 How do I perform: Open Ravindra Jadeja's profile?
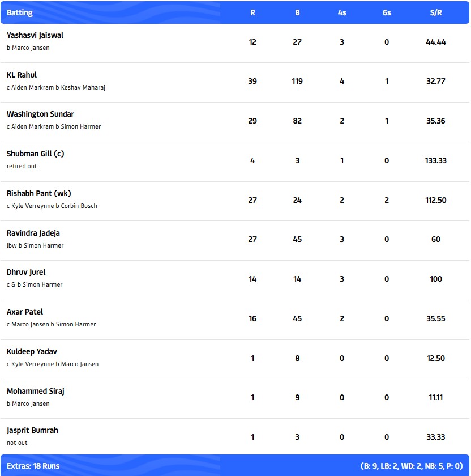pos(33,233)
